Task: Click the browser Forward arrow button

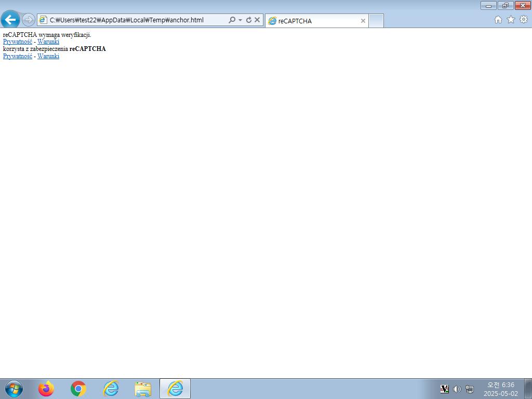Action: [x=29, y=20]
